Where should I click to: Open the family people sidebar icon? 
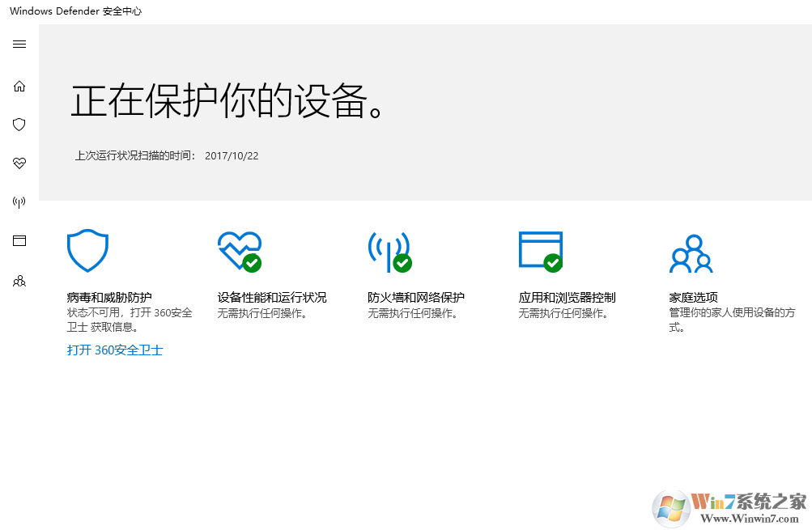coord(19,282)
